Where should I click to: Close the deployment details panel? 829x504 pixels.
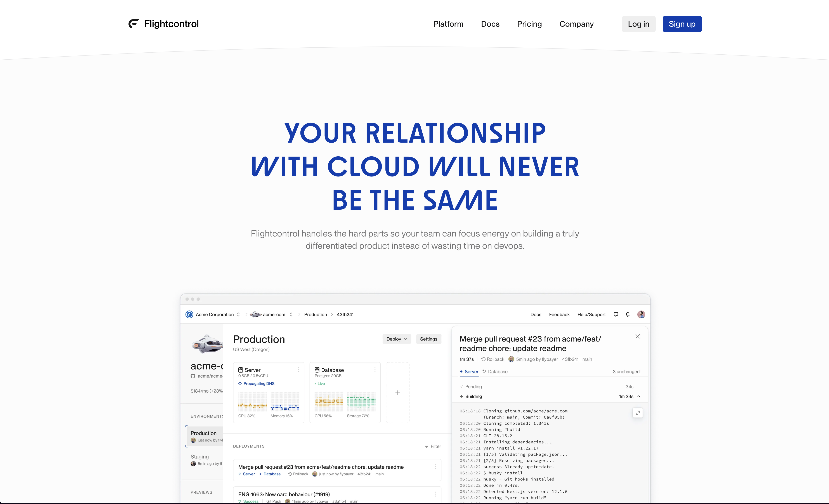click(x=637, y=336)
